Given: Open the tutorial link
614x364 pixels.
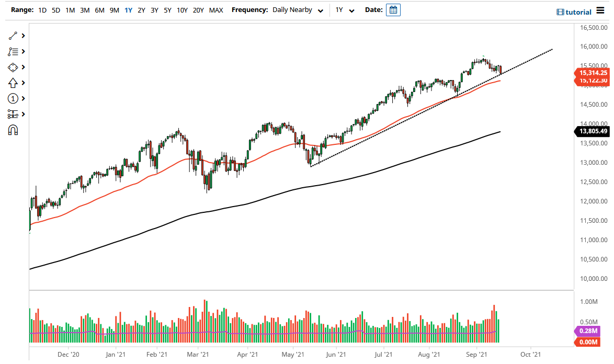Looking at the screenshot, I should coord(578,12).
